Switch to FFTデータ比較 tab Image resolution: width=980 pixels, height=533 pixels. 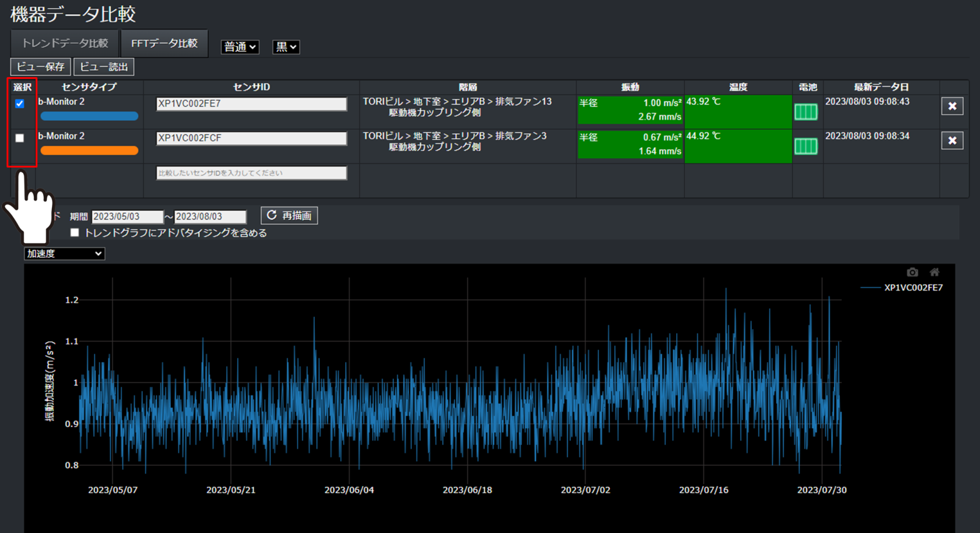(164, 43)
